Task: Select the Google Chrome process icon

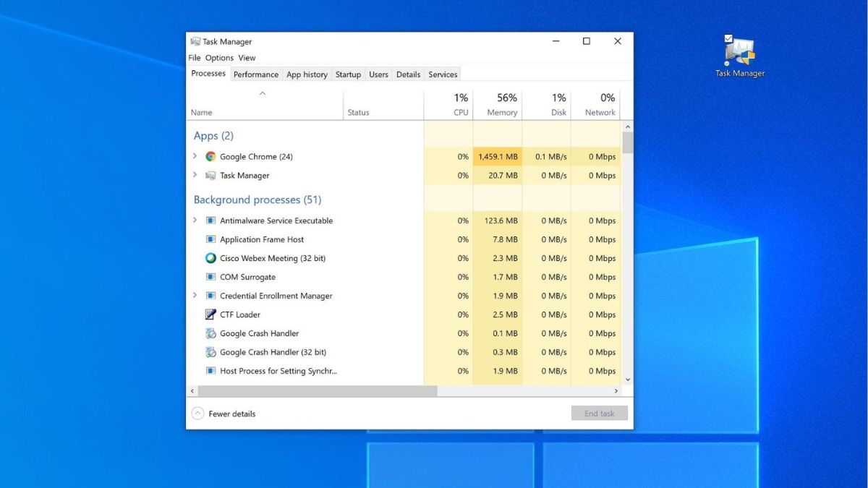Action: (210, 156)
